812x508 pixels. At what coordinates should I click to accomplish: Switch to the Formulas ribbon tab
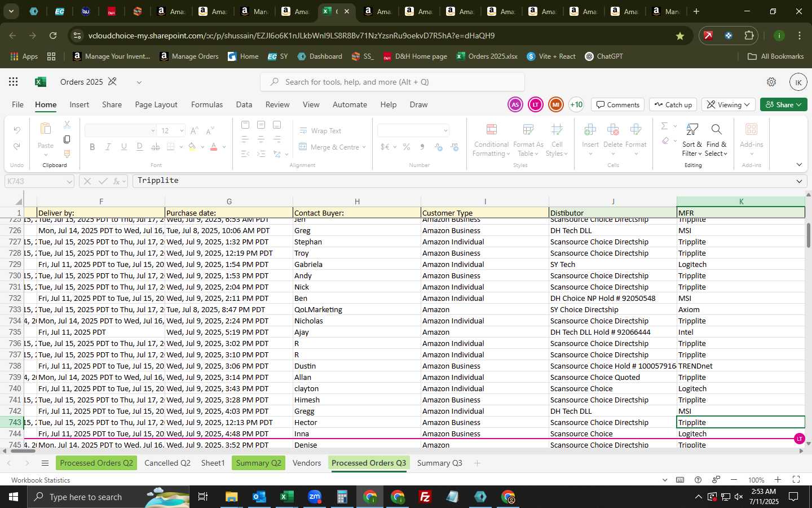coord(207,104)
